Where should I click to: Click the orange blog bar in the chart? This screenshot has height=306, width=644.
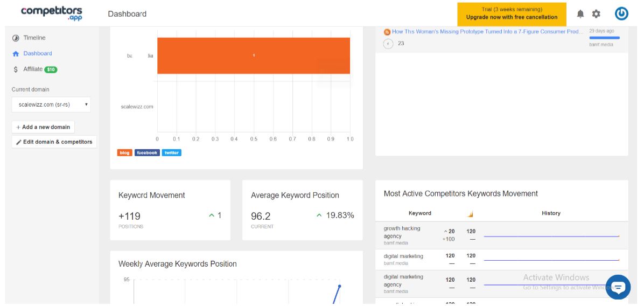tap(254, 55)
